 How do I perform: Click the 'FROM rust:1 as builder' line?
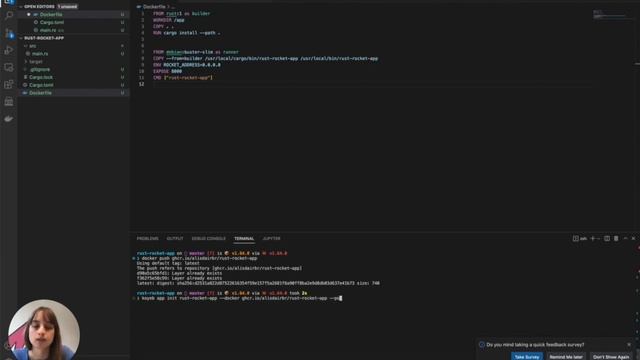[182, 13]
